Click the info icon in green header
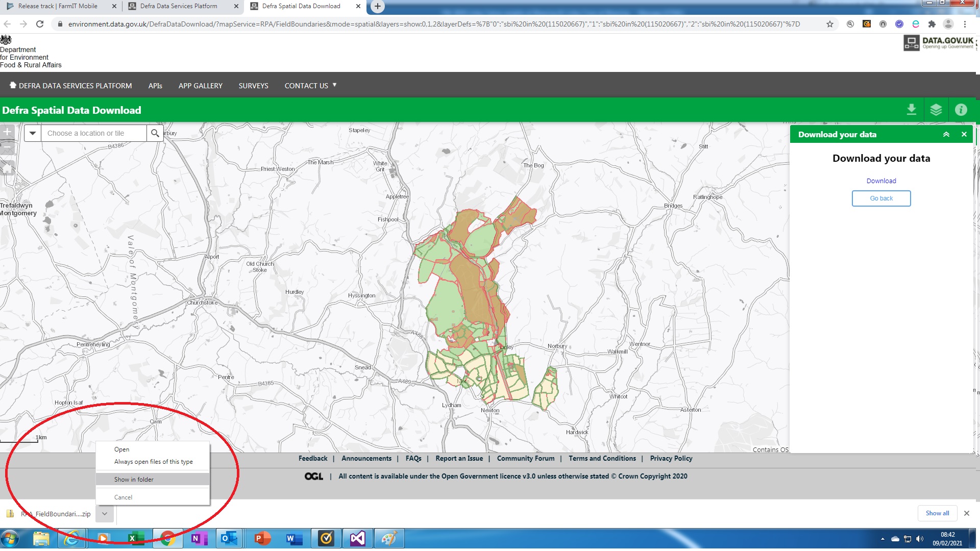The image size is (980, 551). pos(963,110)
